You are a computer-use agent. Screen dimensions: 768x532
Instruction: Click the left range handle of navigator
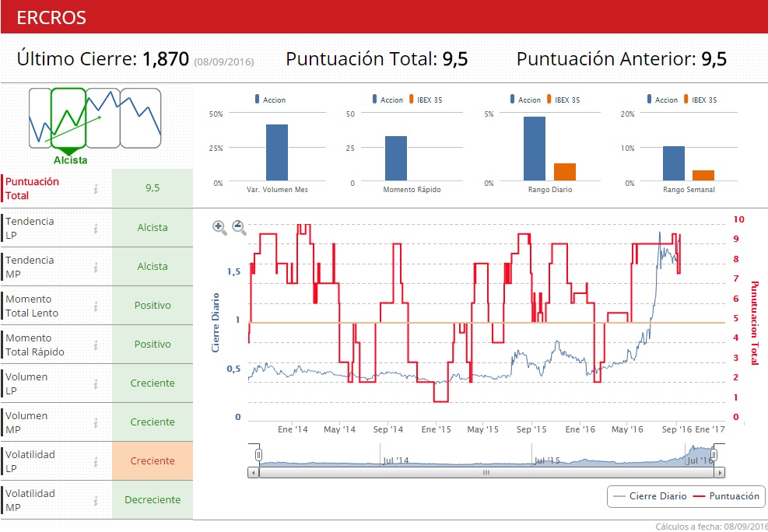coord(259,454)
